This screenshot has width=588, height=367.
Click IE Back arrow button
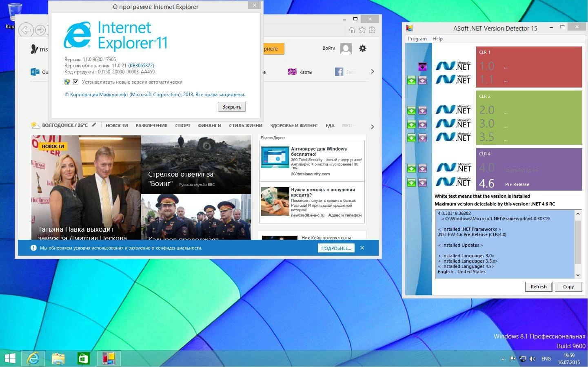(26, 30)
